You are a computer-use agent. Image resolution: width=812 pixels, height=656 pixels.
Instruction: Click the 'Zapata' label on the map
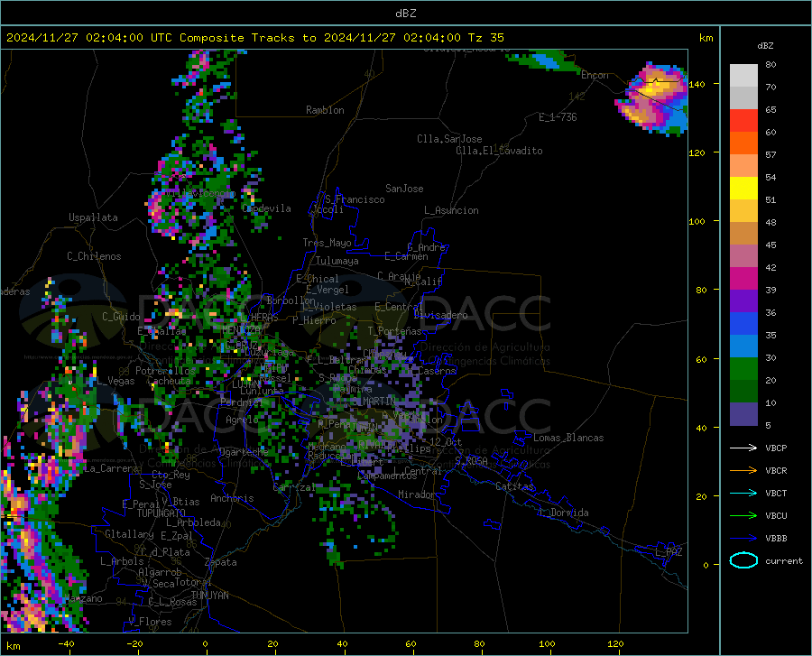221,562
